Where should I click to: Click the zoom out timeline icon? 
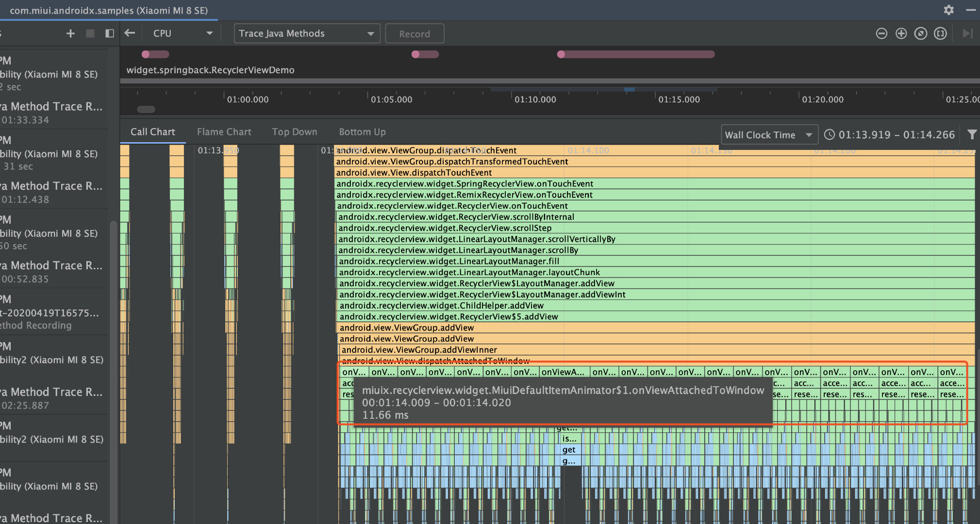[881, 33]
